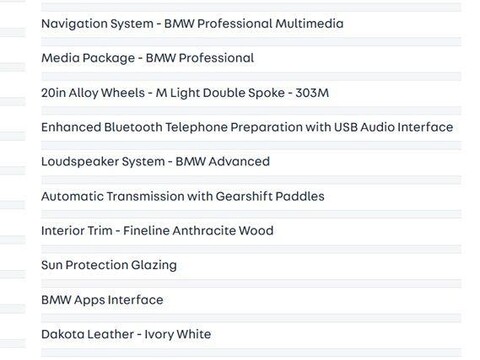Click Sun Protection Glazing item
The image size is (480, 360).
pyautogui.click(x=109, y=266)
